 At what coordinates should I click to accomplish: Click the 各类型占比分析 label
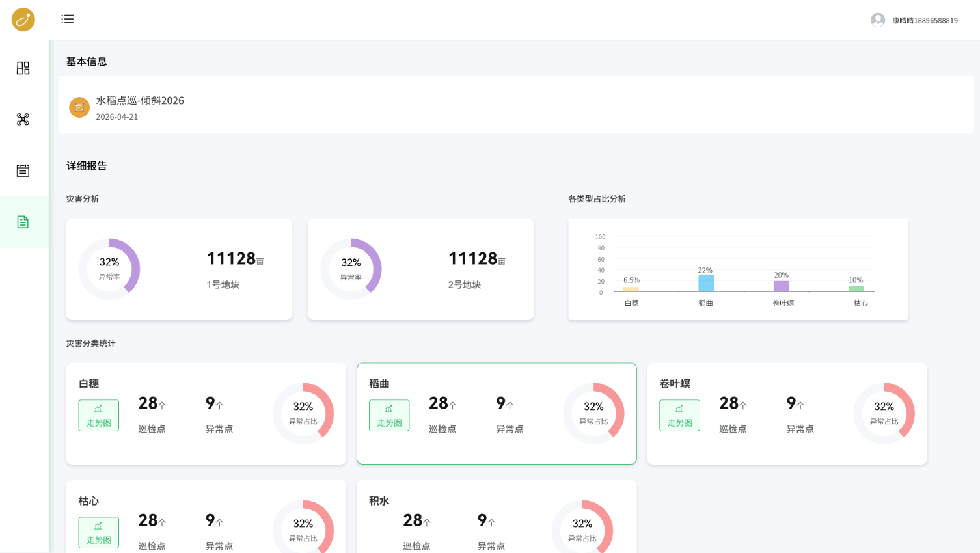(597, 199)
